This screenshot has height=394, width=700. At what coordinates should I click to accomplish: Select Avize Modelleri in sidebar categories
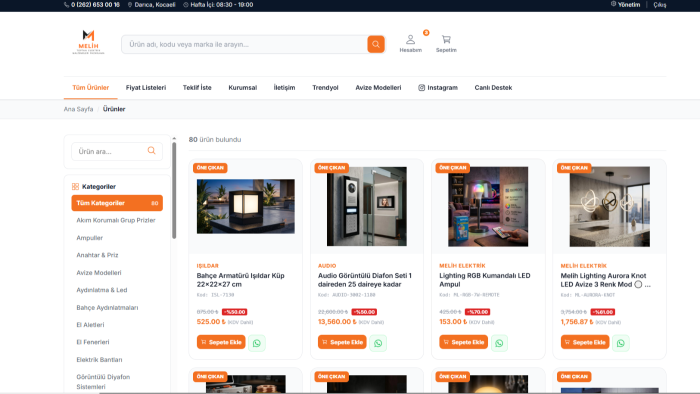tap(99, 273)
